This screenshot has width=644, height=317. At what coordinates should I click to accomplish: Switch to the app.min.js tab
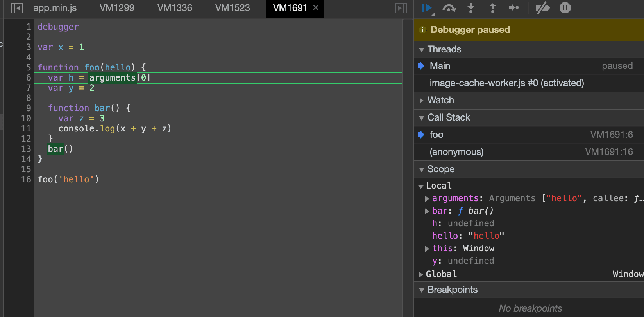tap(55, 8)
